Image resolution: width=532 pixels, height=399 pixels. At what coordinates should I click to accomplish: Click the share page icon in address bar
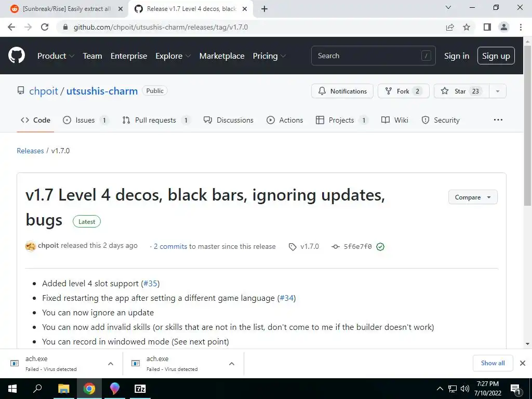[450, 27]
